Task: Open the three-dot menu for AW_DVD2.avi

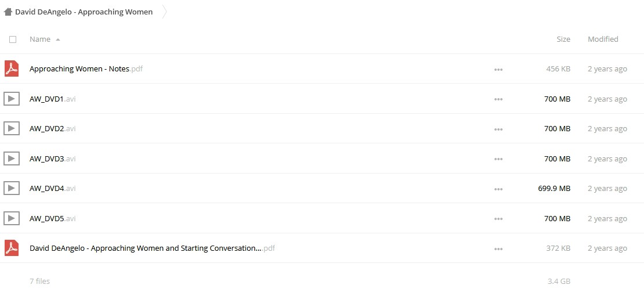Action: pos(499,129)
